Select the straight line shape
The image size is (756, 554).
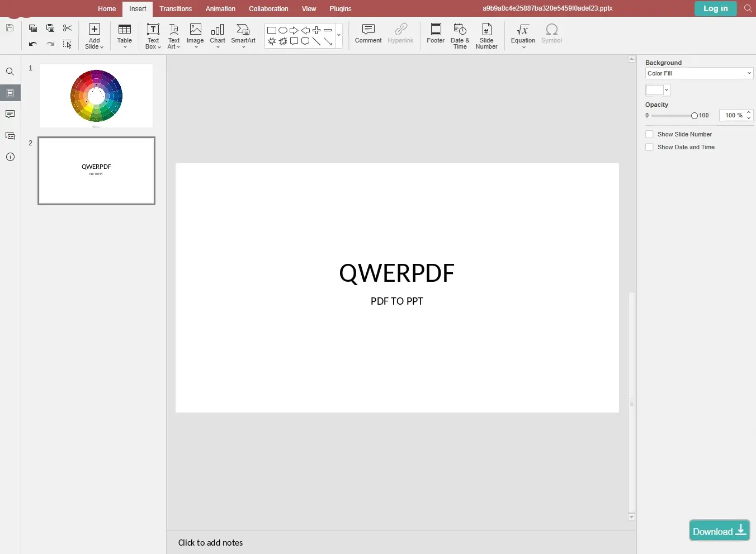tap(316, 41)
